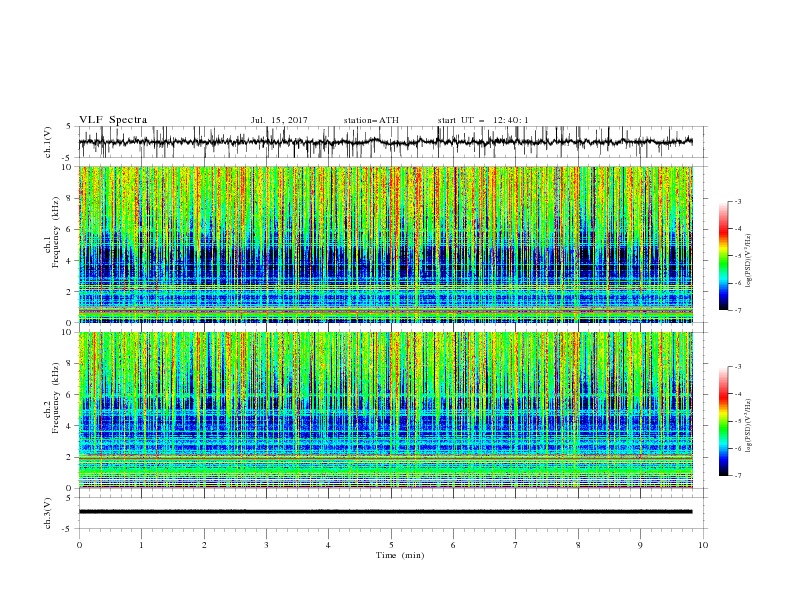Click the "ch.1 Frequency (kHz)" axis label
Viewport: 792px width, 612px height.
click(x=52, y=231)
